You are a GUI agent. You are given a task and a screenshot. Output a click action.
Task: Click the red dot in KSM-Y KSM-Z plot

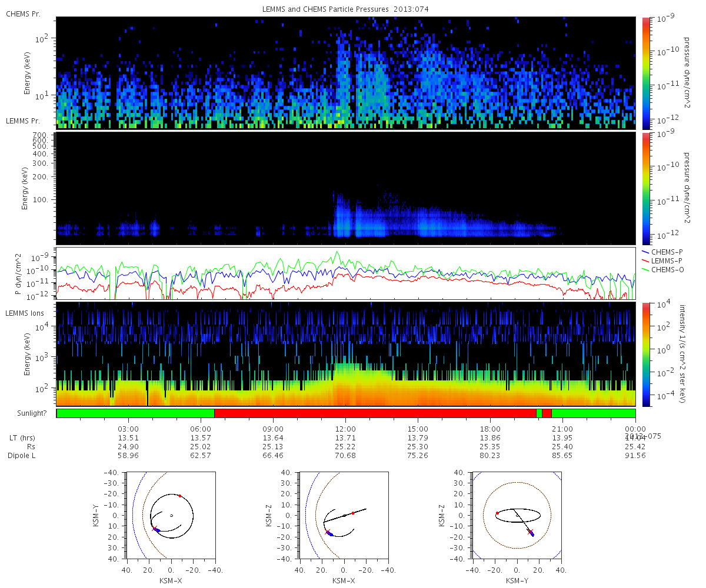(x=497, y=513)
